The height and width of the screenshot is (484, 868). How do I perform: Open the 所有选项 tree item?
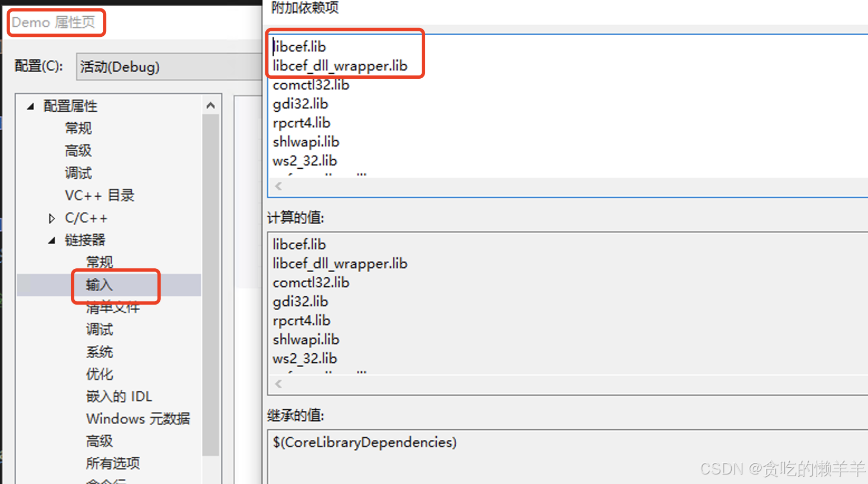[x=113, y=463]
